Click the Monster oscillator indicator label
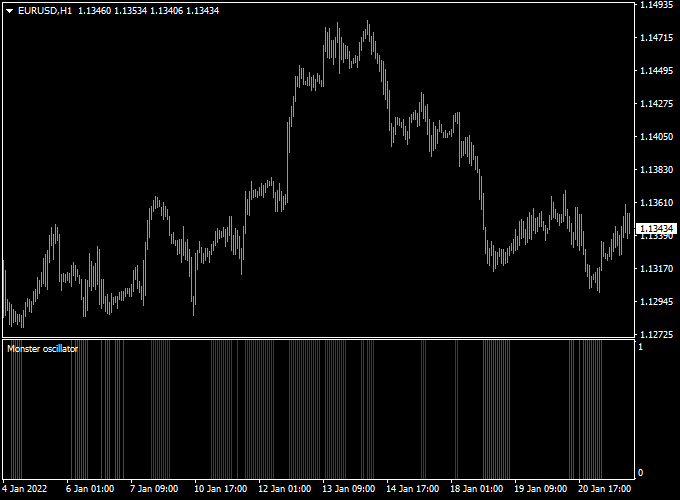The image size is (680, 500). point(42,349)
